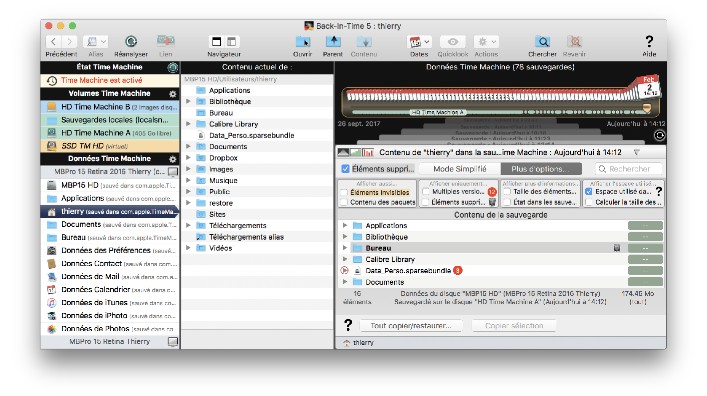
Task: Toggle Éléments supprimés checkbox
Action: (345, 169)
